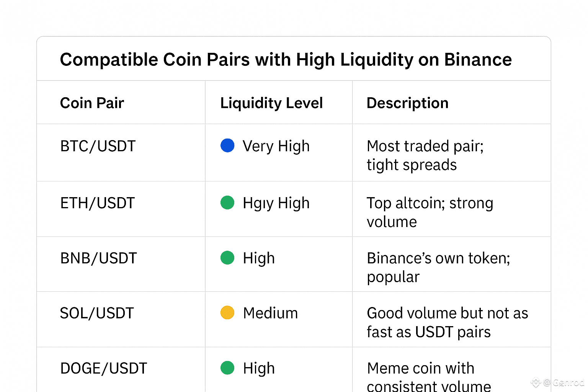Viewport: 588px width, 392px height.
Task: Click the table title about Binance liquidity
Action: [286, 60]
